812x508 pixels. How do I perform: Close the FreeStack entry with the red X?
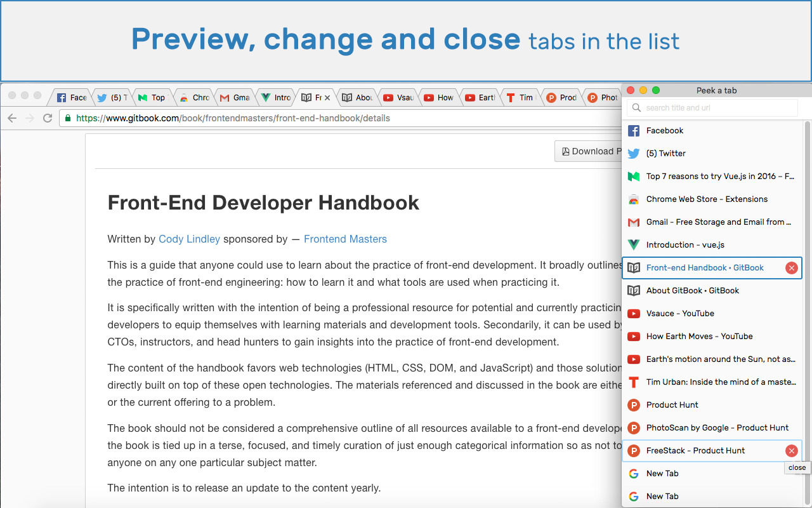[x=791, y=451]
